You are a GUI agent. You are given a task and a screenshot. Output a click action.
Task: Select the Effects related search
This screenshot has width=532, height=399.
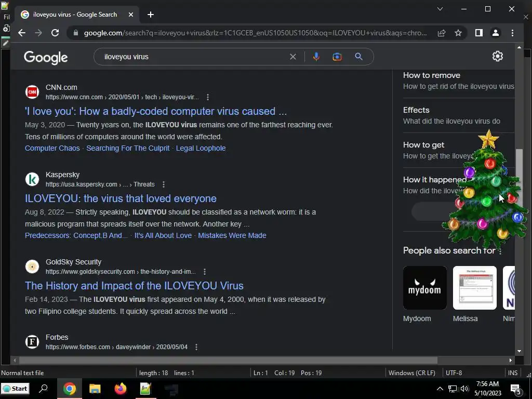[x=459, y=115]
